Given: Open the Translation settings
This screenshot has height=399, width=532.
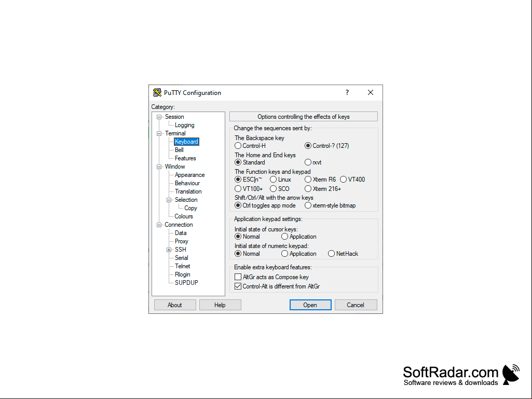Looking at the screenshot, I should tap(188, 191).
